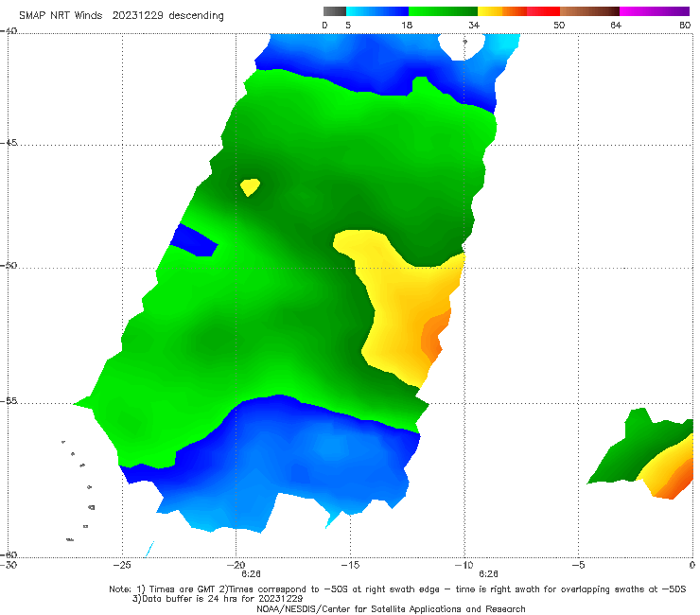Viewport: 700px width, 615px height.
Task: Select the yellow-orange segment of the color bar
Action: pos(502,11)
